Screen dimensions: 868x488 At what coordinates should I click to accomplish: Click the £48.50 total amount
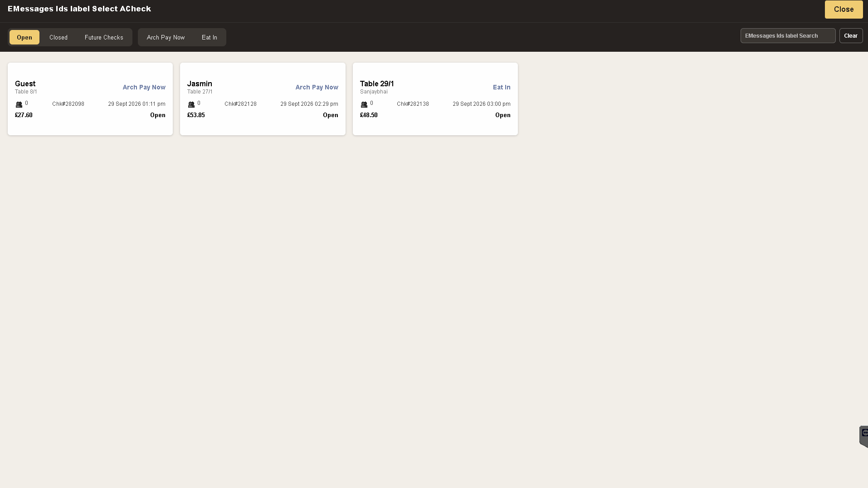pyautogui.click(x=369, y=115)
